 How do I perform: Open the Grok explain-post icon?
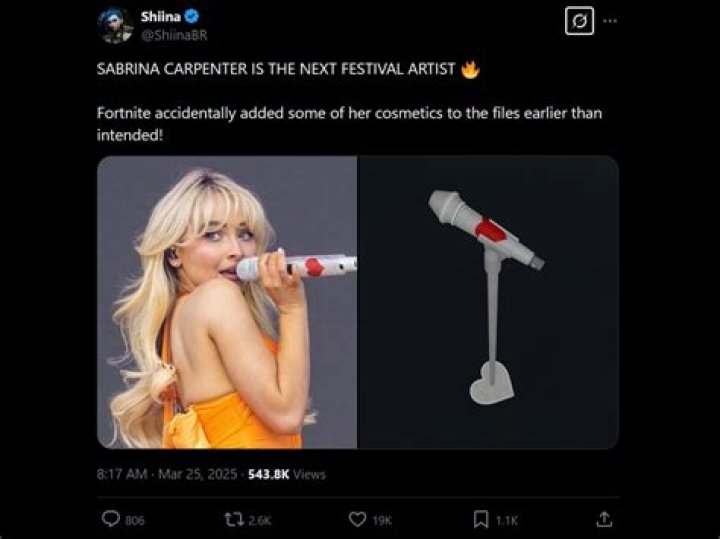(579, 20)
